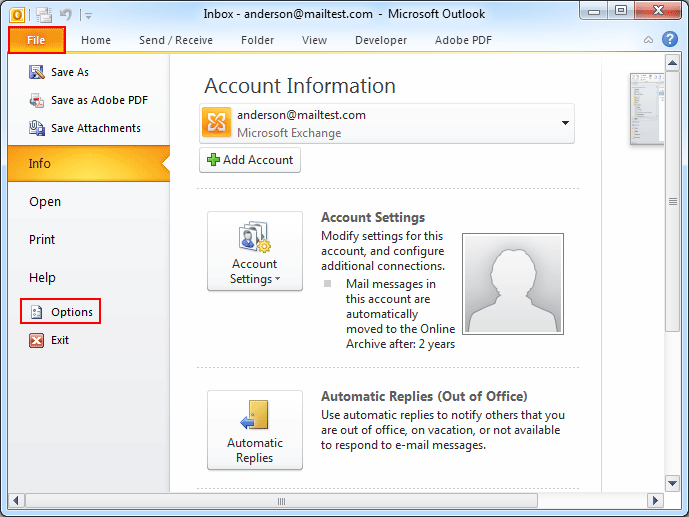Open the Adobe PDF tab
This screenshot has height=517, width=689.
point(463,40)
